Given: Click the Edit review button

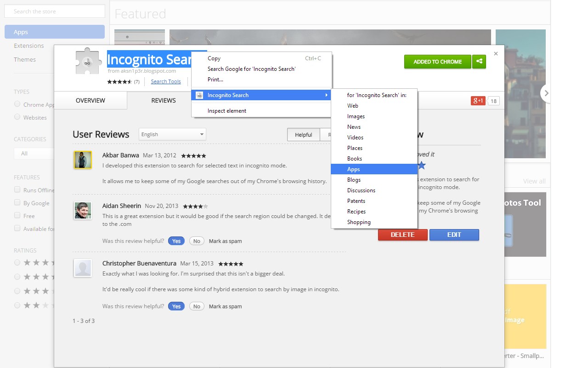Looking at the screenshot, I should pos(454,235).
